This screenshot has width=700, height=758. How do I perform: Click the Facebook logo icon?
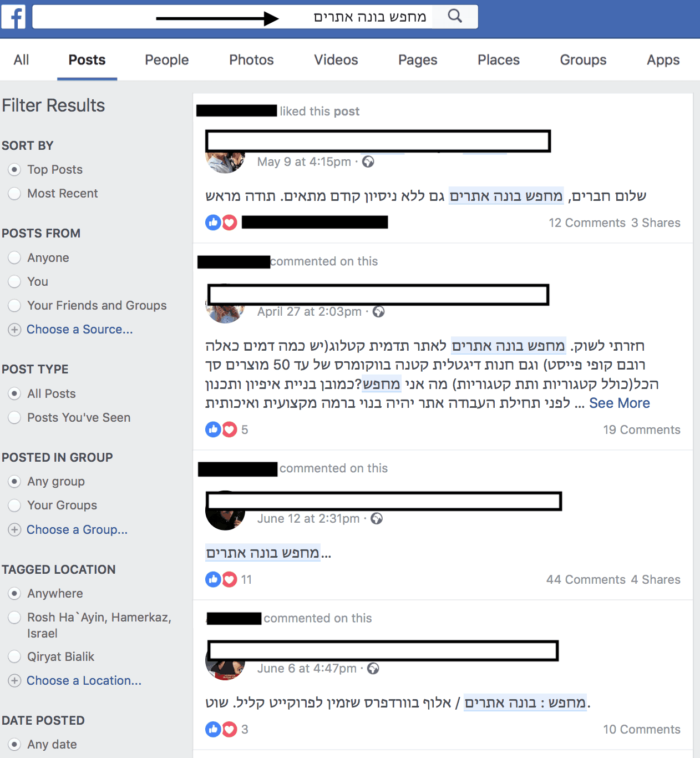[x=13, y=17]
